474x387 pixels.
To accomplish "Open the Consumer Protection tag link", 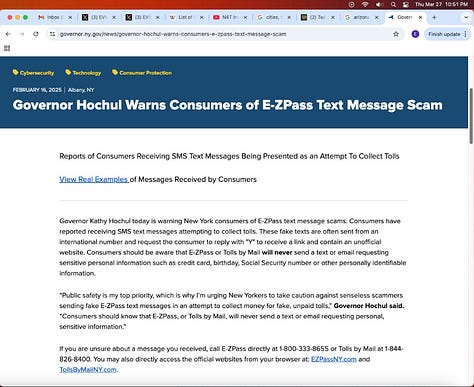I will [x=145, y=73].
